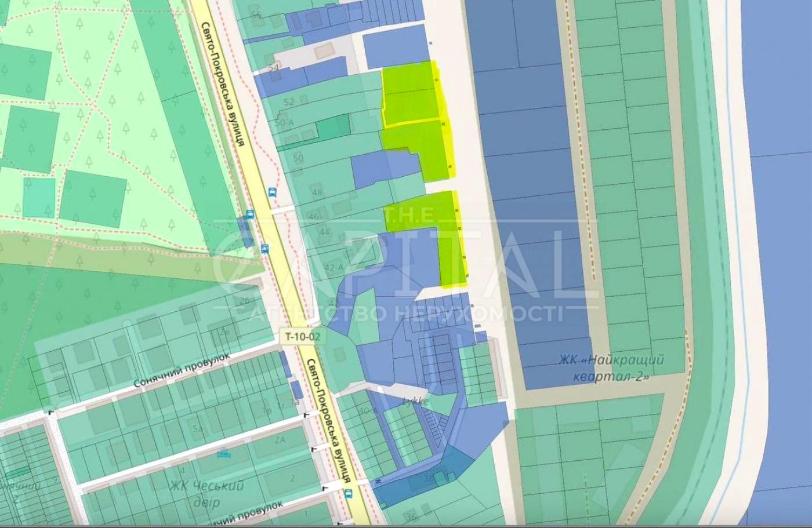Click house number 2A building
Screen dimensions: 812x528
click(x=280, y=440)
